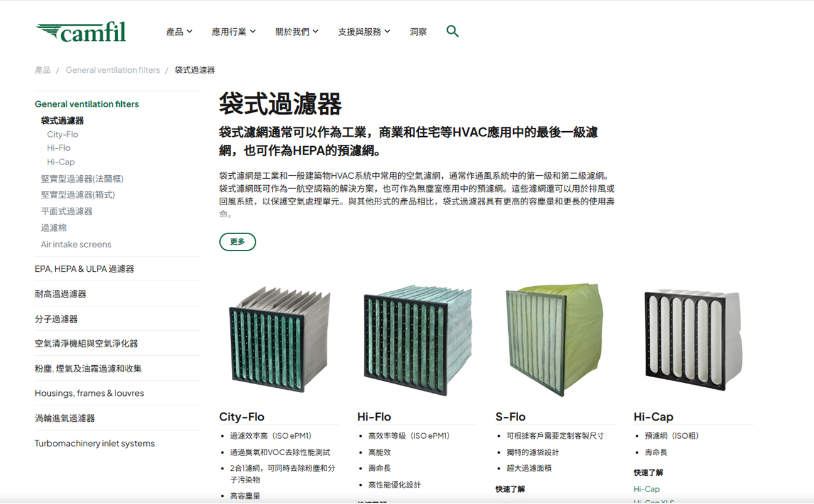Open the search magnifier icon
The image size is (814, 504).
point(452,31)
